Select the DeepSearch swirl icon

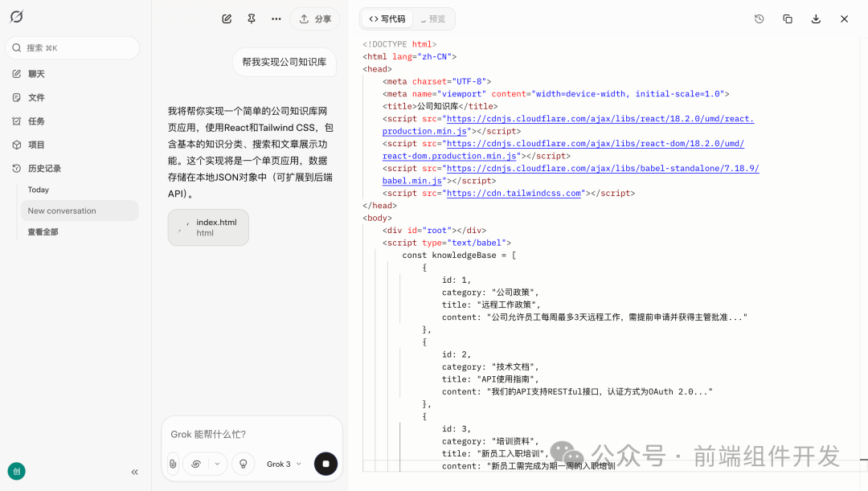pos(195,464)
